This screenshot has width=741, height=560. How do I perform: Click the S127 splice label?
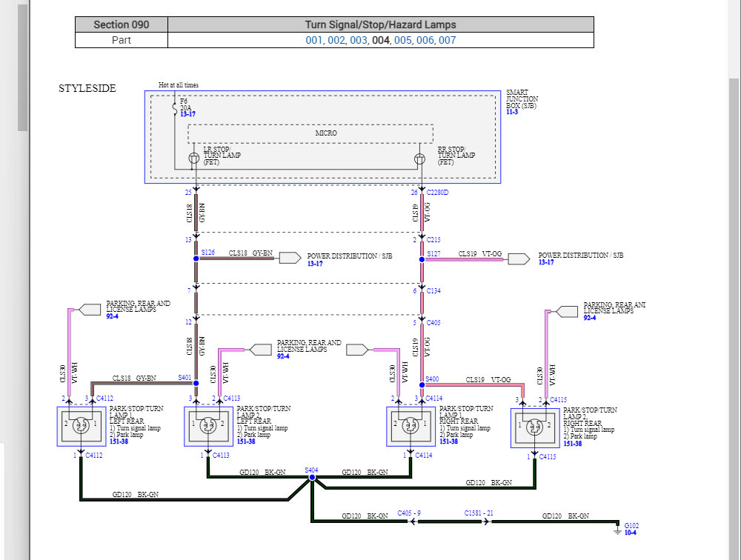433,254
